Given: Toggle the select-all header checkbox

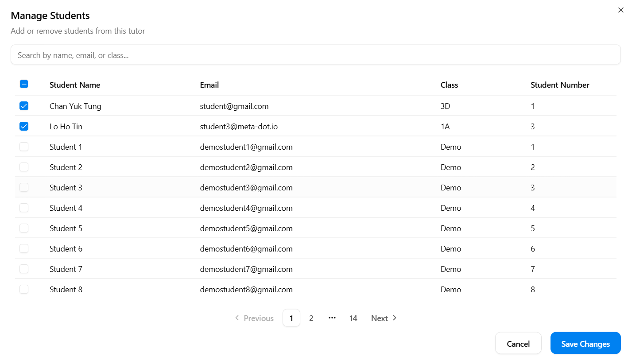Looking at the screenshot, I should point(24,84).
